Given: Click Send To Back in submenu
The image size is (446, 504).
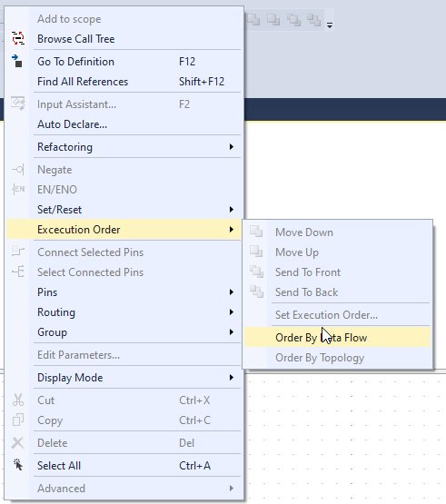Looking at the screenshot, I should [x=338, y=292].
